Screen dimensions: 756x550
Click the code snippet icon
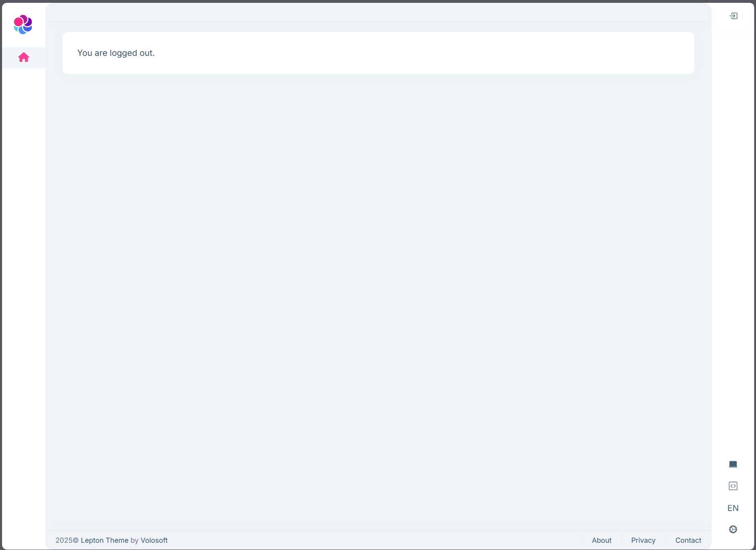click(733, 486)
